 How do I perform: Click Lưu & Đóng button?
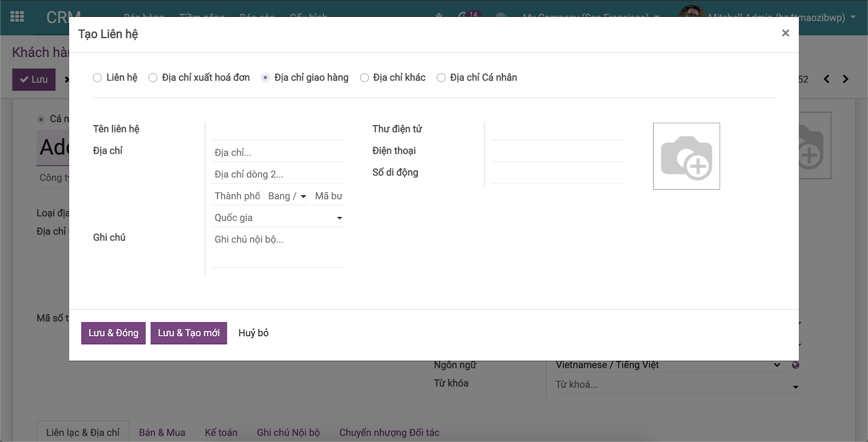113,333
